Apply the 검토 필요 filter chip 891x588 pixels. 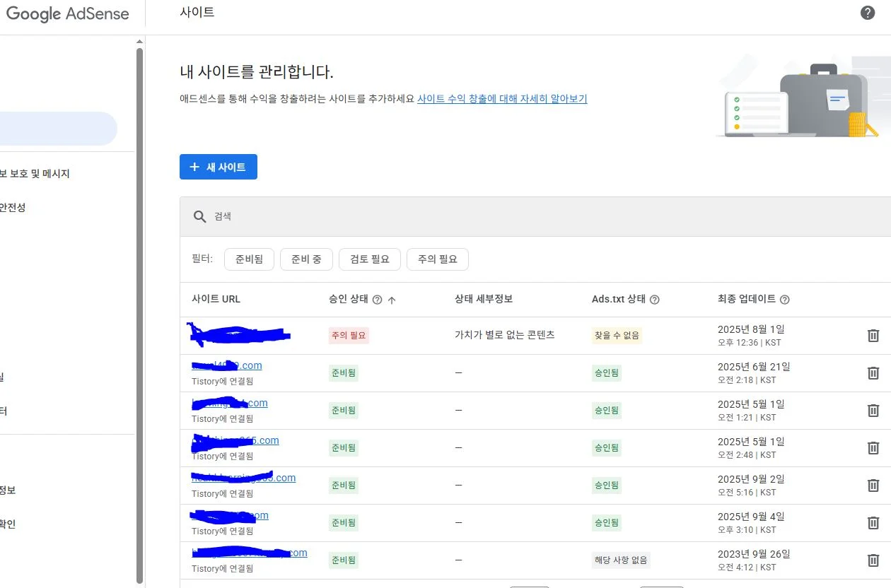pyautogui.click(x=370, y=259)
